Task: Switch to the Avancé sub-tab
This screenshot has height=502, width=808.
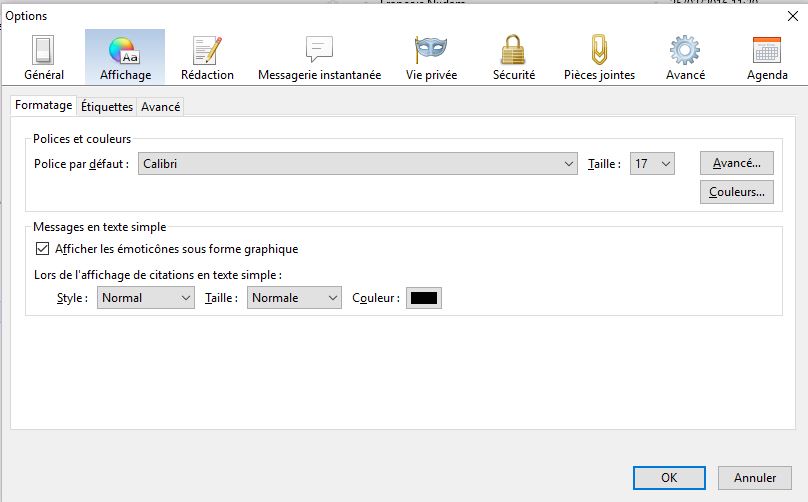Action: coord(160,107)
